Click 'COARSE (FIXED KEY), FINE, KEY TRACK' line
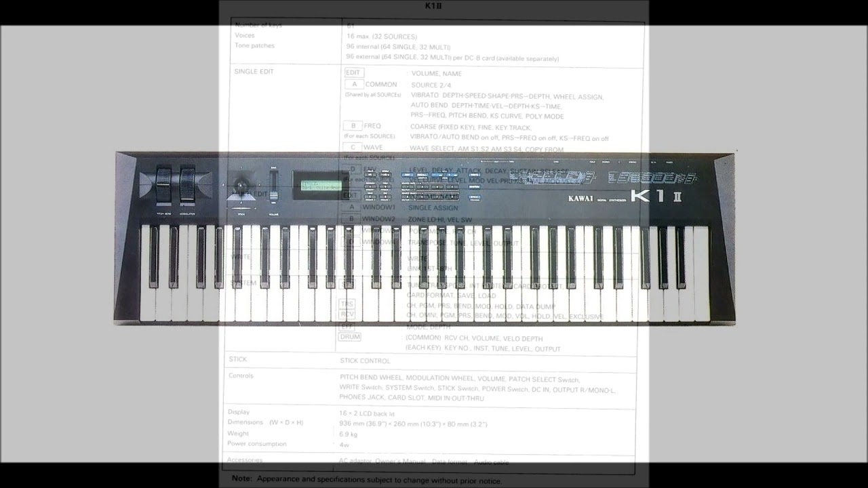This screenshot has width=868, height=488. (471, 127)
